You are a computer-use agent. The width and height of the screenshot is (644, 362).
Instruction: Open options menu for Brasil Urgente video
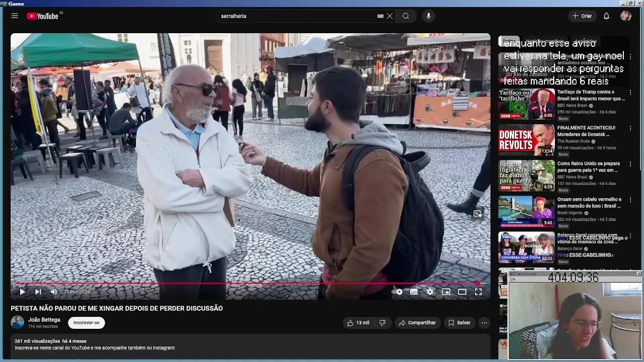(x=630, y=200)
